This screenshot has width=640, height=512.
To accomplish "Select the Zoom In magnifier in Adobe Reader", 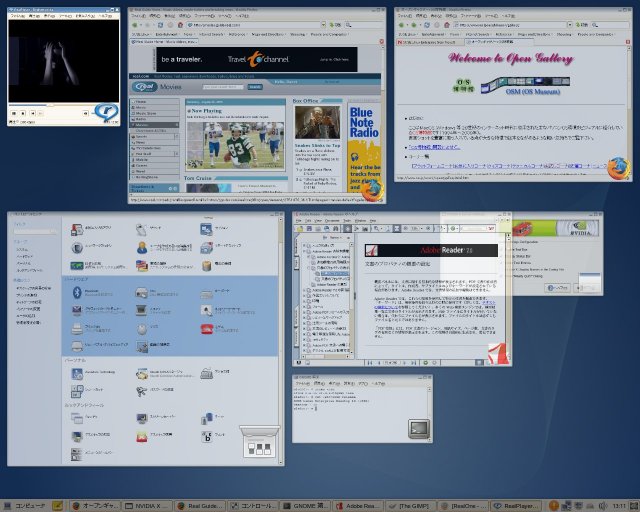I will 376,229.
